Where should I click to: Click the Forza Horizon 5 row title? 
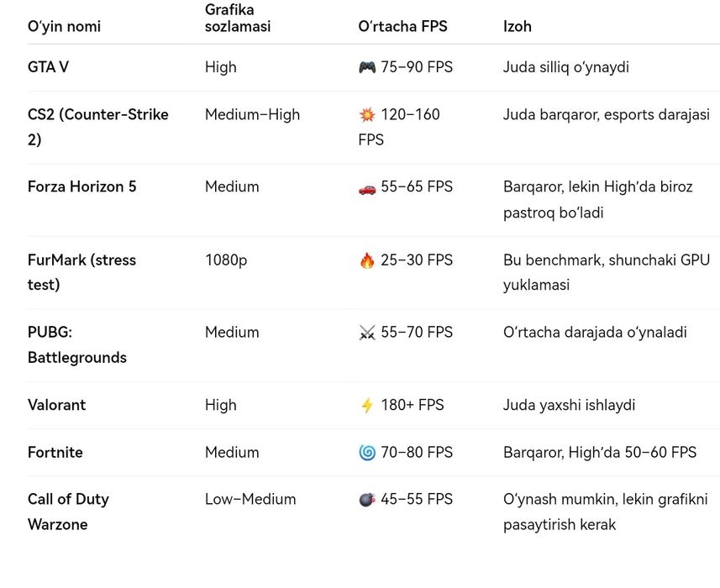[x=81, y=186]
